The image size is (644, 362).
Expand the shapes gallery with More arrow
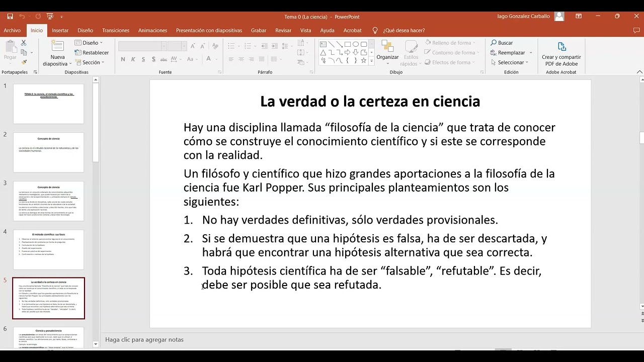pos(371,61)
